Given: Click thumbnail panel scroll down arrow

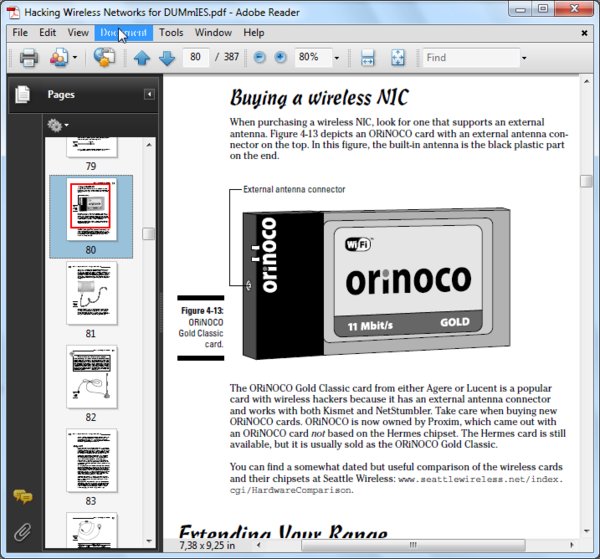Looking at the screenshot, I should (x=149, y=541).
